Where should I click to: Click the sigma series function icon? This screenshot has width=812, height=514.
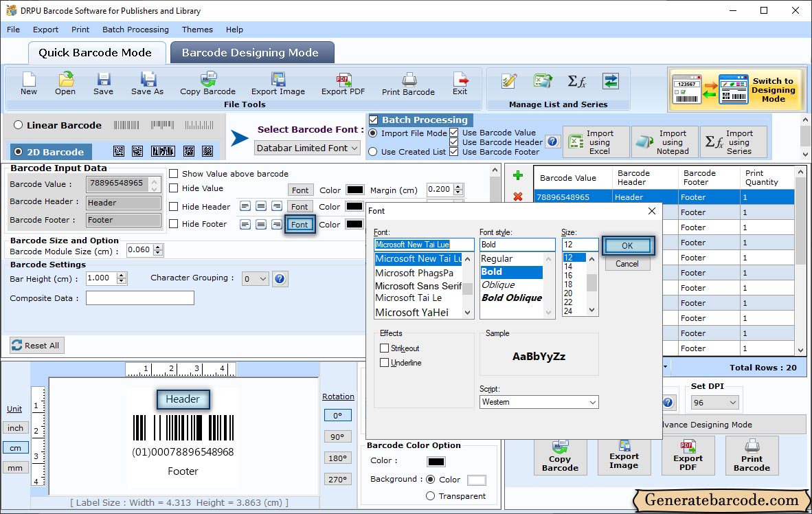[x=576, y=81]
